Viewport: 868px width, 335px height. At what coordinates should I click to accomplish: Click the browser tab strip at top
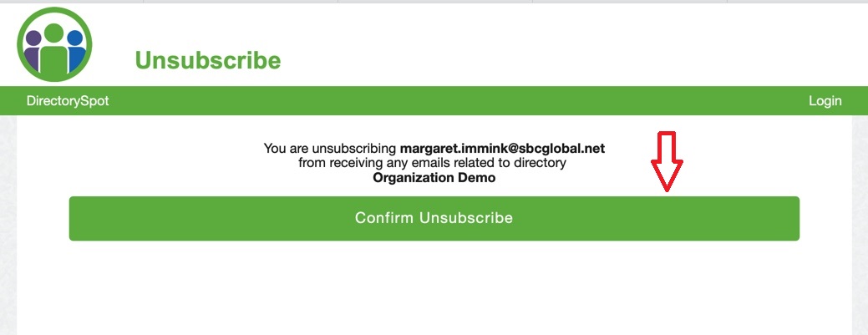point(434,1)
